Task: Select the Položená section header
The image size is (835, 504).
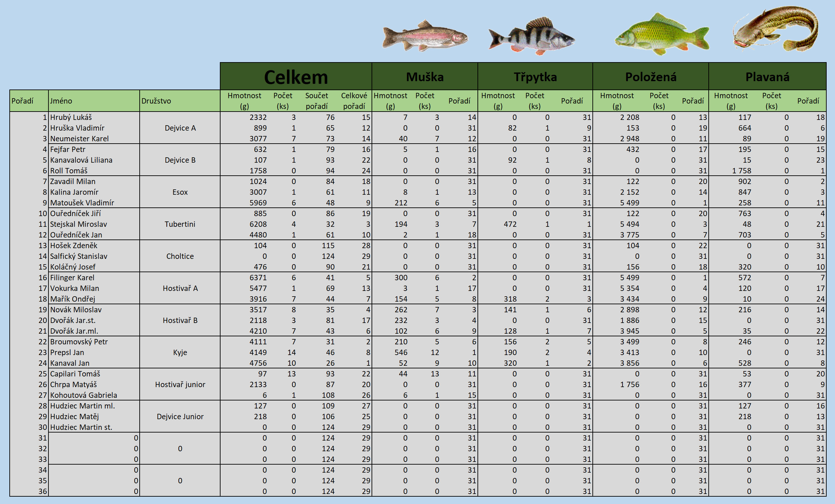Action: (x=650, y=76)
